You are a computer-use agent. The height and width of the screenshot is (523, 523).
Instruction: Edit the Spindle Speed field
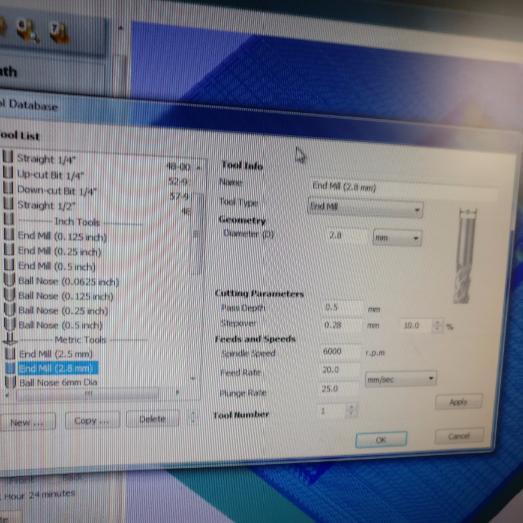340,352
